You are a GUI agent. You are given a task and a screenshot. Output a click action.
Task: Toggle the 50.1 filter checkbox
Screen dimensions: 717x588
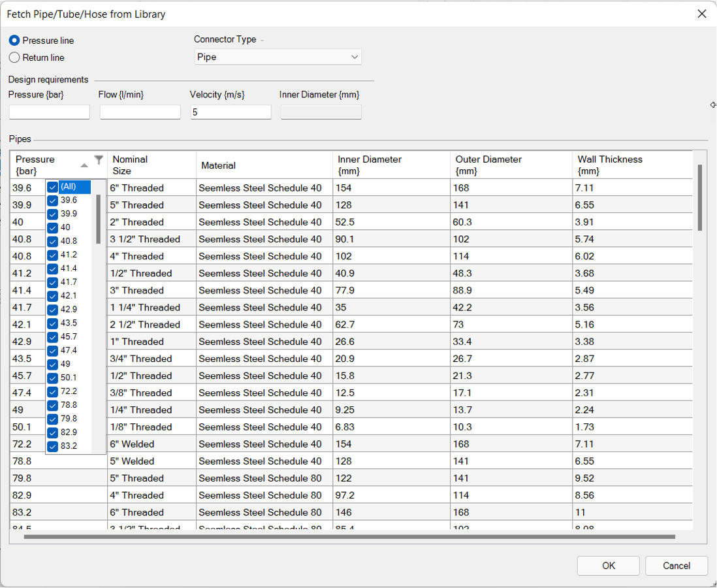[53, 378]
